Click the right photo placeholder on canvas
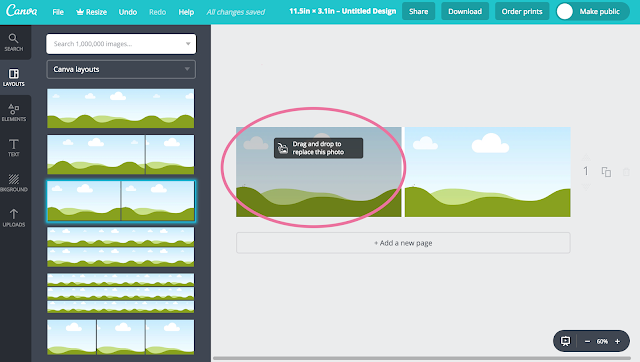 [487, 172]
